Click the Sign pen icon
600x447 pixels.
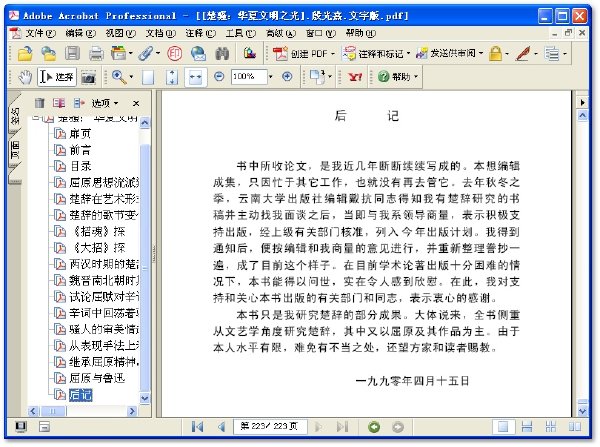[x=523, y=54]
